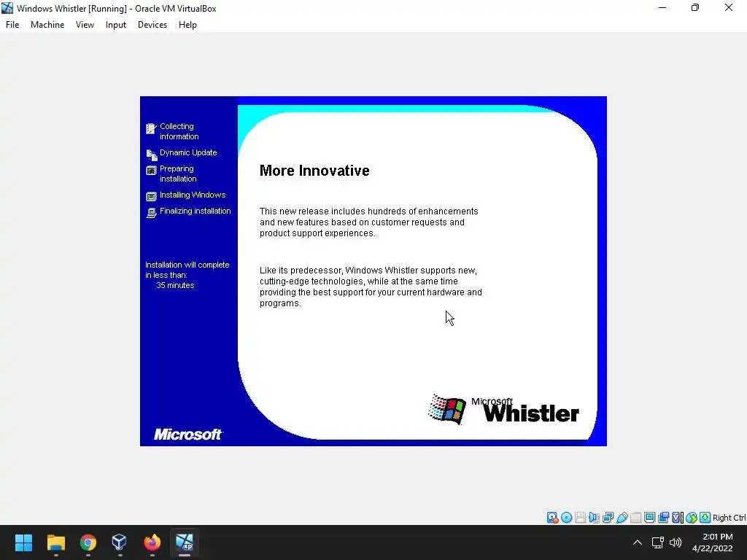Click the 'Finalizing installation' step text
Viewport: 747px width, 560px height.
click(196, 211)
